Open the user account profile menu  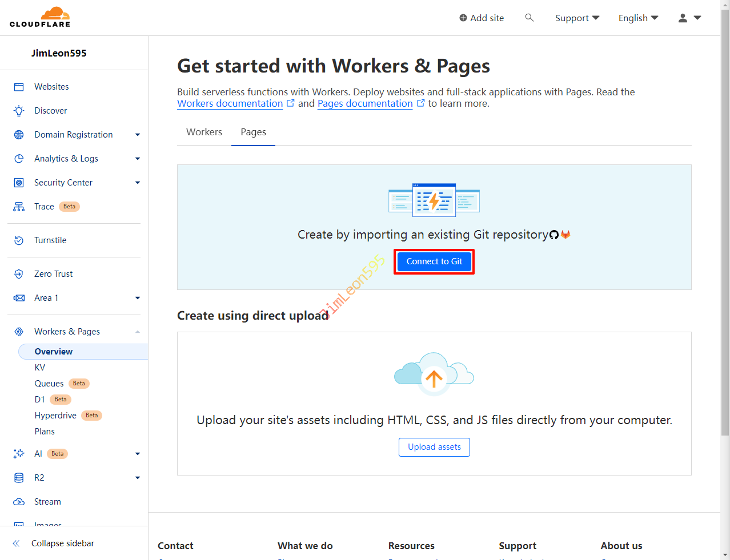tap(689, 18)
